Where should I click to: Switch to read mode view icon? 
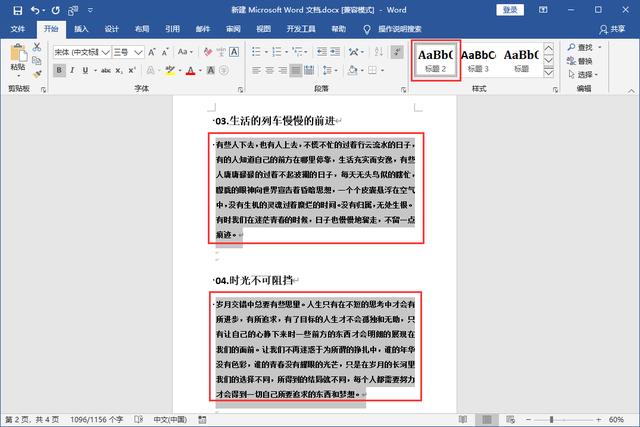coord(463,420)
